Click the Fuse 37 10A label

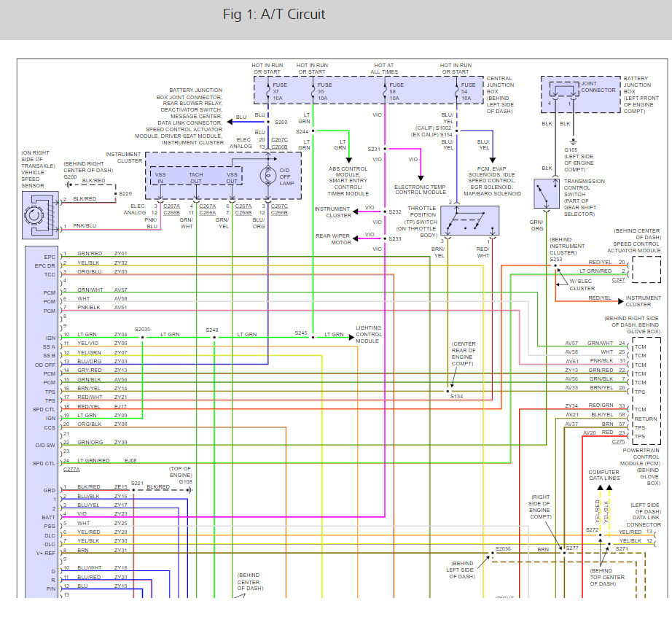279,91
